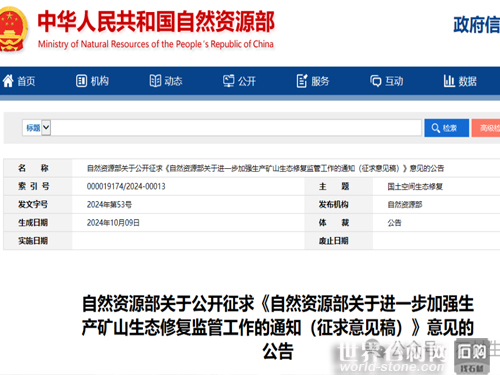Viewport: 500px width, 375px height.
Task: Select generation date 2024年10月09日
Action: tap(113, 223)
